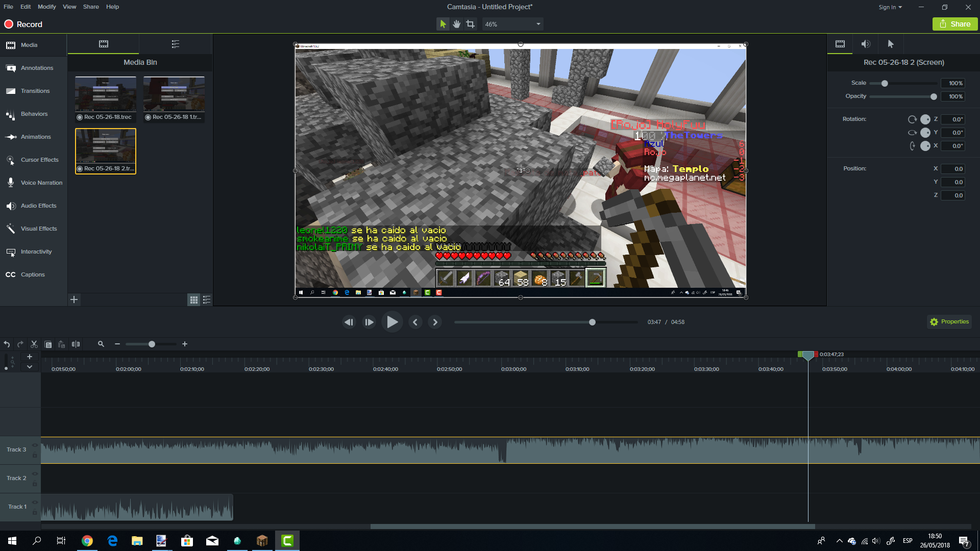Open the Interactivity panel

click(x=33, y=252)
